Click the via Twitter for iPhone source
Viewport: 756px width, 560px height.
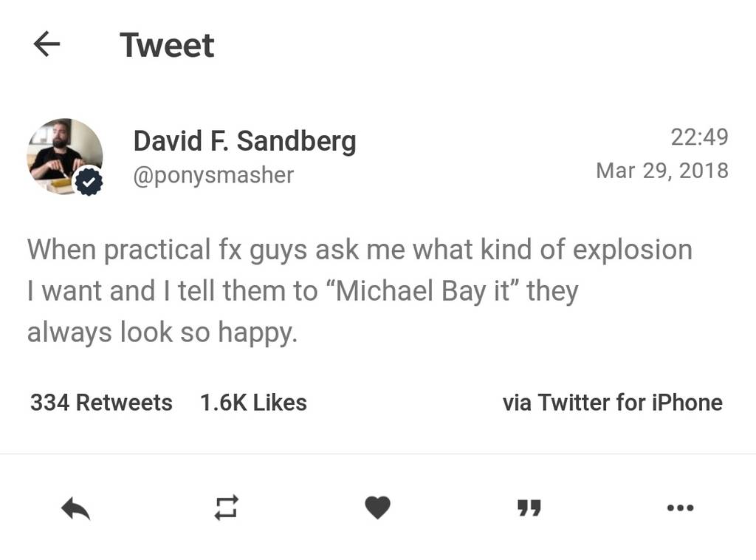tap(612, 403)
